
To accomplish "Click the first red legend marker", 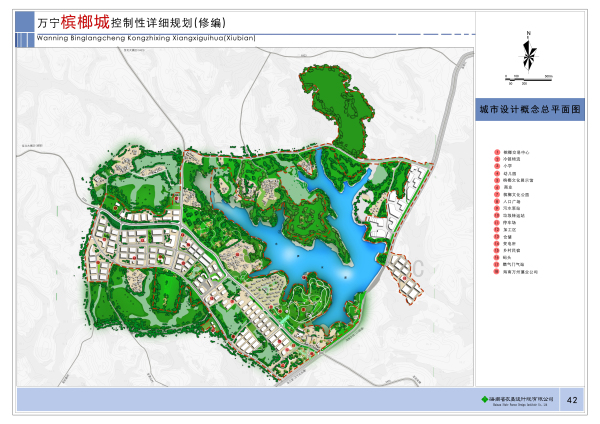I will (x=496, y=153).
